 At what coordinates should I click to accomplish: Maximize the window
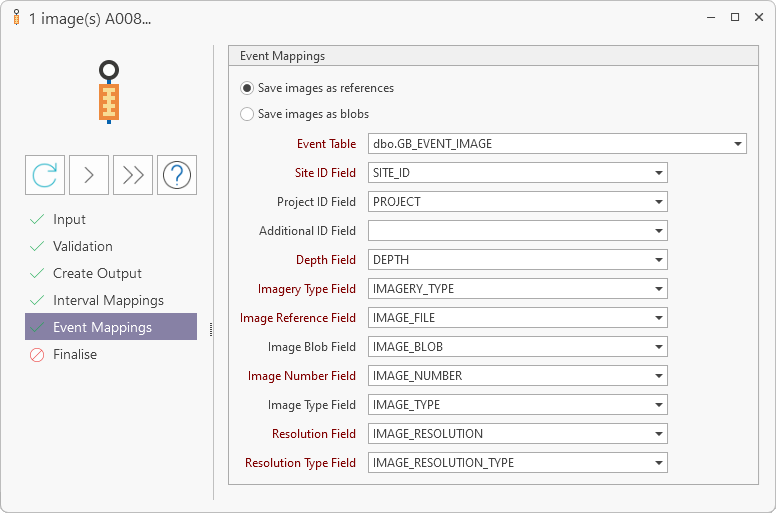click(x=735, y=18)
